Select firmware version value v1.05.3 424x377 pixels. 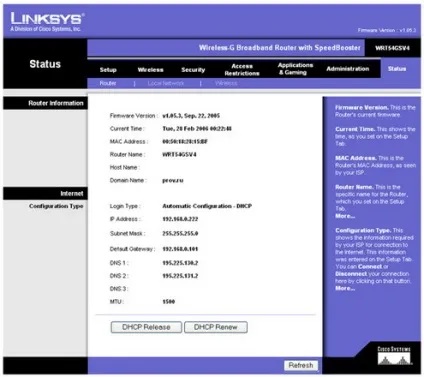[191, 116]
